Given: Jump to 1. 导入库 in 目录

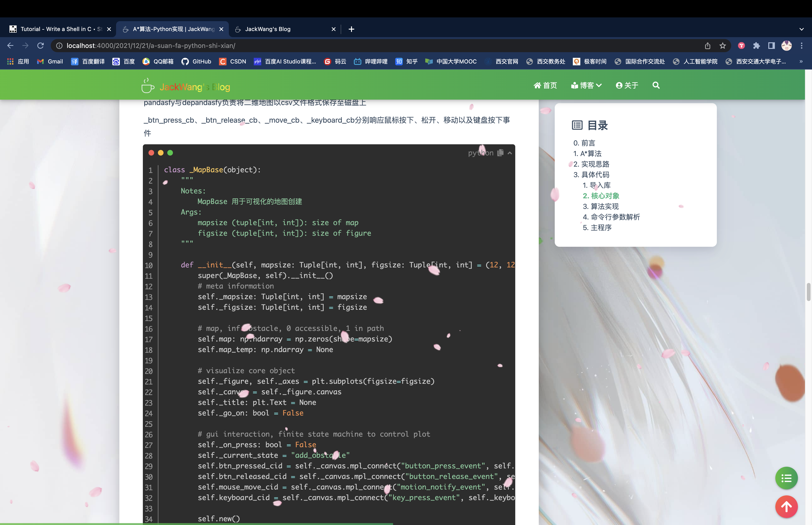Looking at the screenshot, I should [x=597, y=185].
